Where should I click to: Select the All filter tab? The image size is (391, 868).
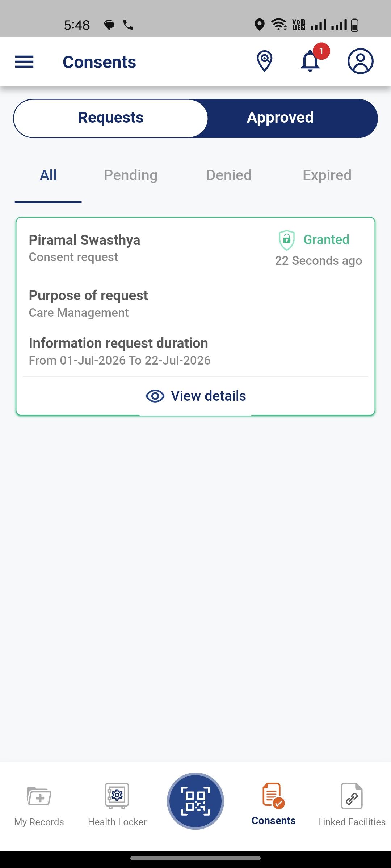[x=48, y=175]
